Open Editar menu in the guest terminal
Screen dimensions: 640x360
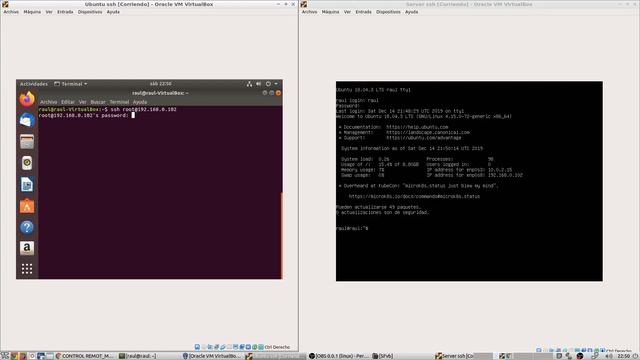point(68,102)
